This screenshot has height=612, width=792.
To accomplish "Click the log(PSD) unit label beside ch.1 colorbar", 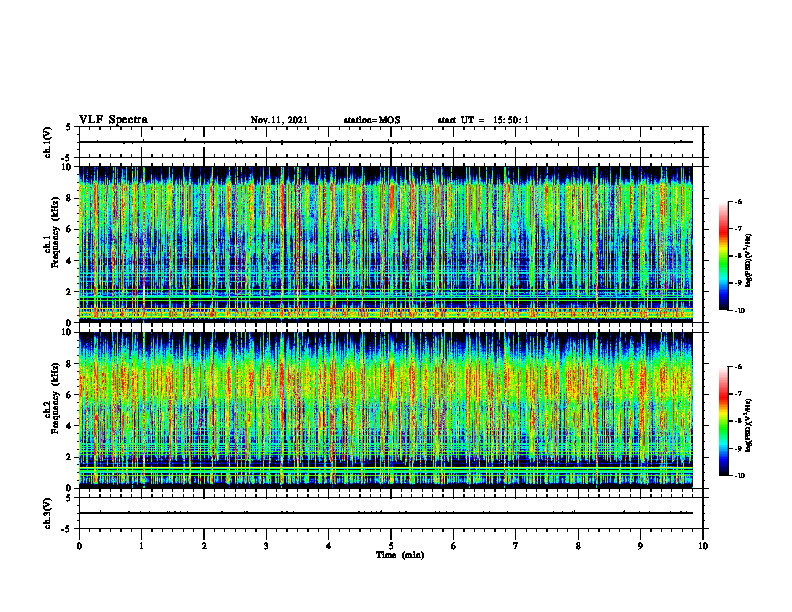I will [x=749, y=261].
